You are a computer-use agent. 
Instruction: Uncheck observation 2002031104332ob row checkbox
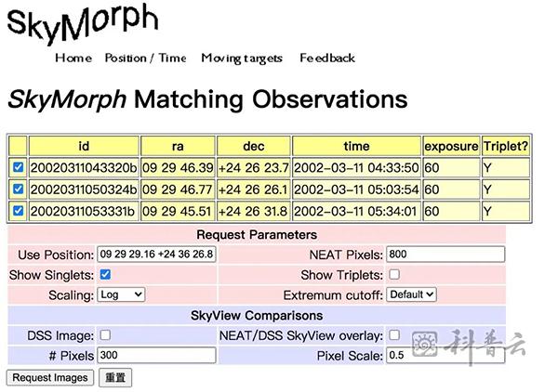(x=19, y=167)
